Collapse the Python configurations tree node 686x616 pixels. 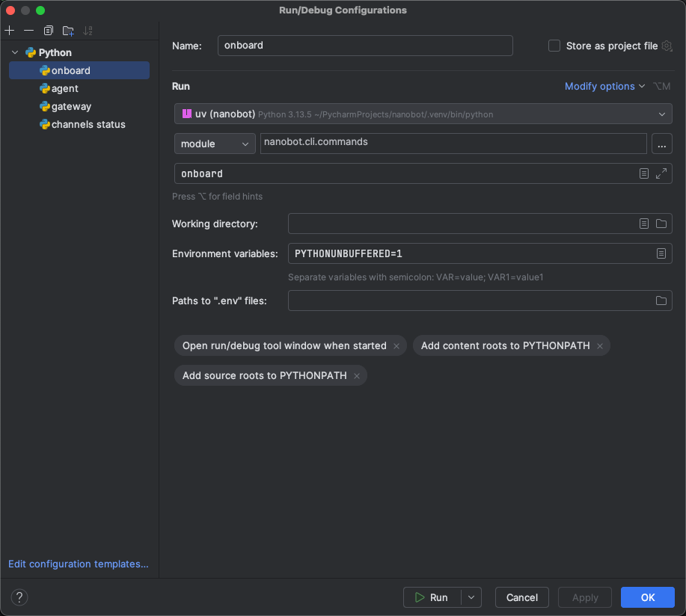[x=15, y=52]
